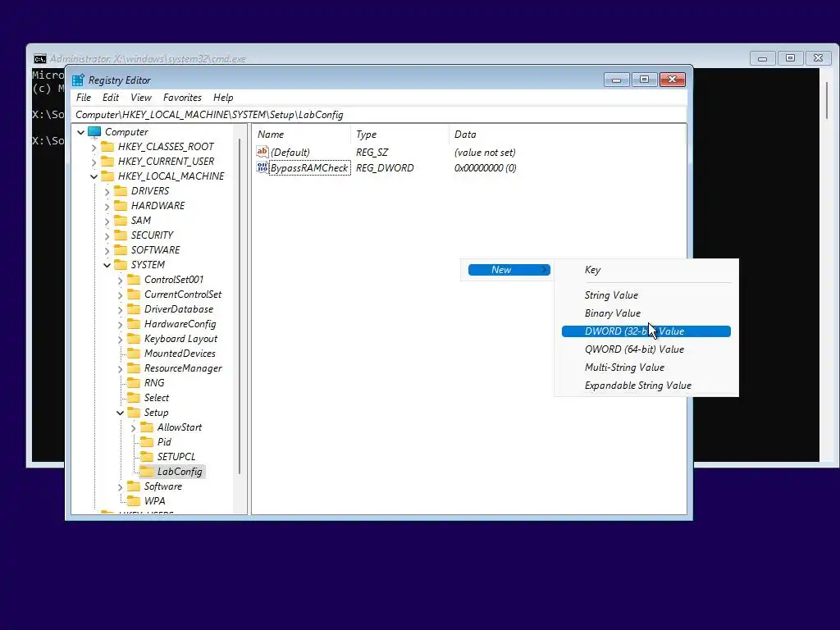
Task: Choose Expandable String Value option
Action: [646, 386]
